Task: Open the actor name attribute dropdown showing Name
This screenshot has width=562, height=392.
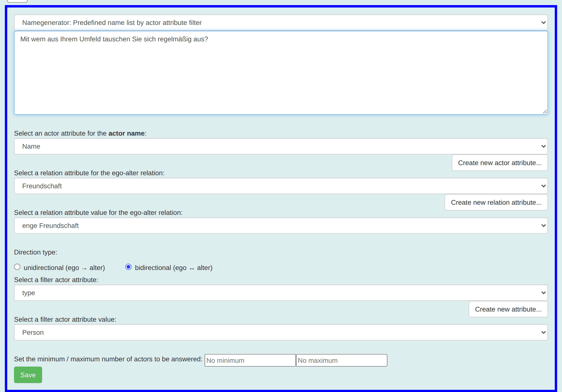Action: (x=281, y=146)
